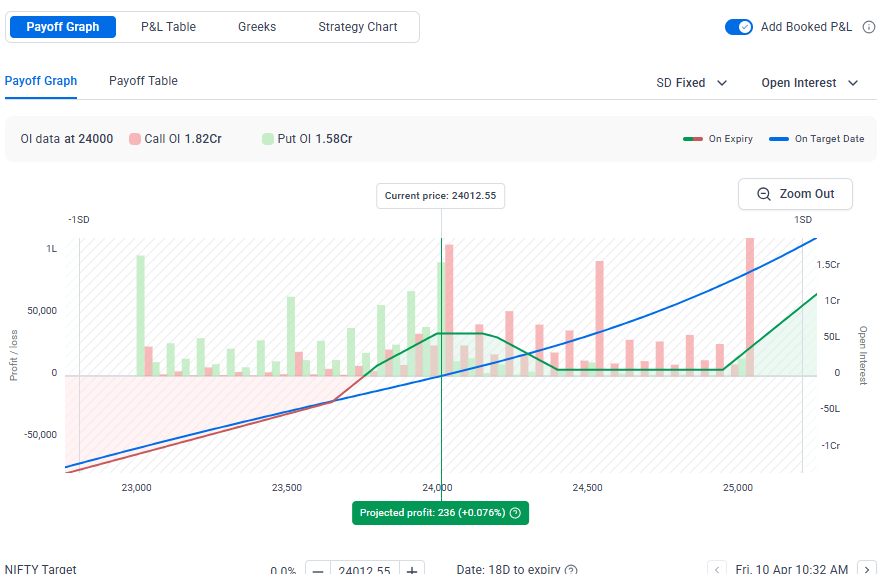This screenshot has height=574, width=888.
Task: Click the NIFTY target value field
Action: click(x=365, y=568)
